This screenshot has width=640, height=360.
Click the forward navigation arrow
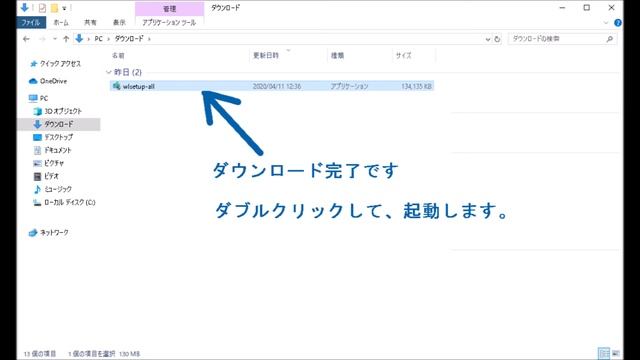point(42,39)
